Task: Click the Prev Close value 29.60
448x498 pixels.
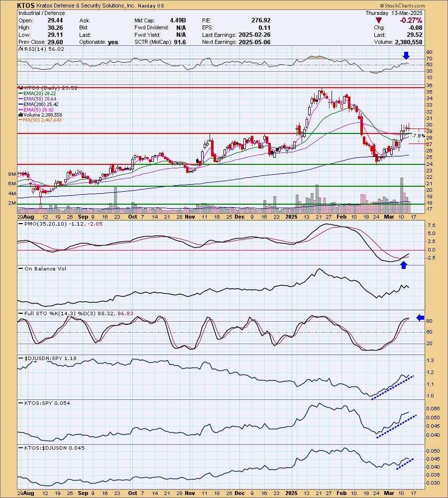Action: (55, 42)
